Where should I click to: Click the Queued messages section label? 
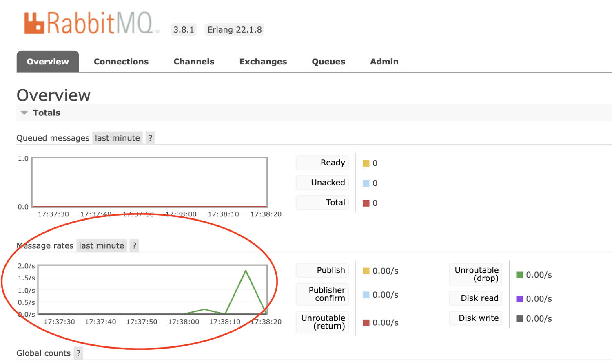tap(53, 138)
